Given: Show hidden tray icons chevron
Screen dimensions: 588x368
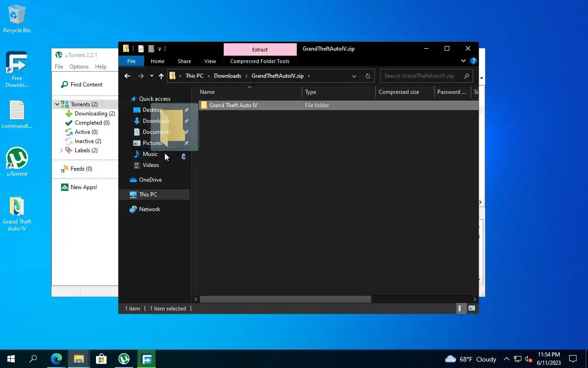Looking at the screenshot, I should [507, 359].
